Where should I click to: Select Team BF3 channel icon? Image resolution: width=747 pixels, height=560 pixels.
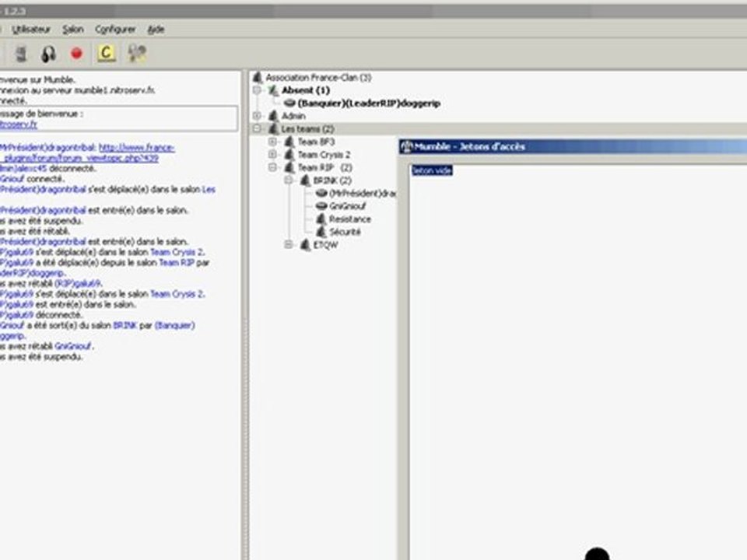(289, 142)
